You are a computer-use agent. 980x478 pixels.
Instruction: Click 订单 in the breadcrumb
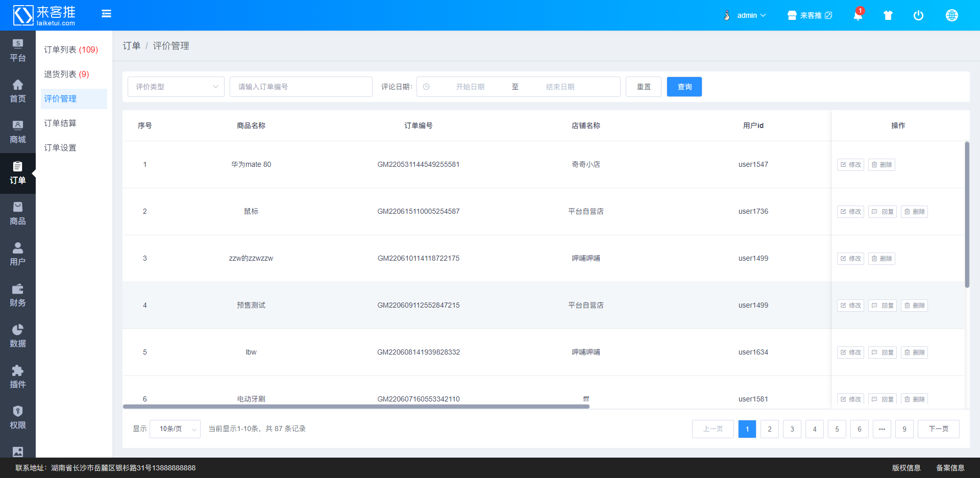131,46
